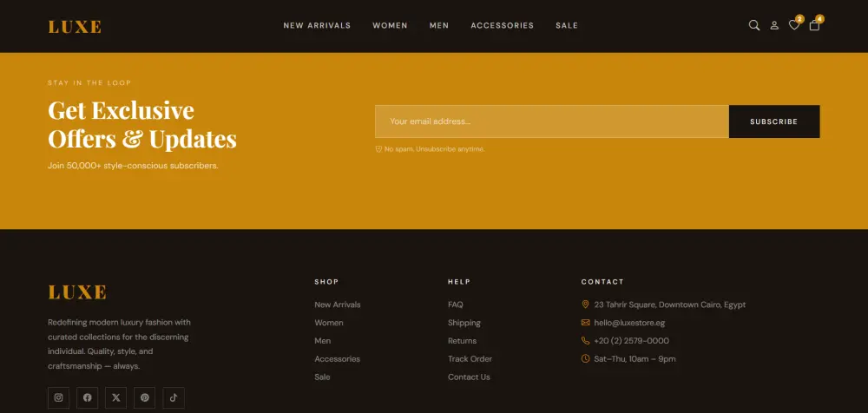Click the hello@luxestore.eg email address
This screenshot has width=868, height=413.
tap(629, 323)
